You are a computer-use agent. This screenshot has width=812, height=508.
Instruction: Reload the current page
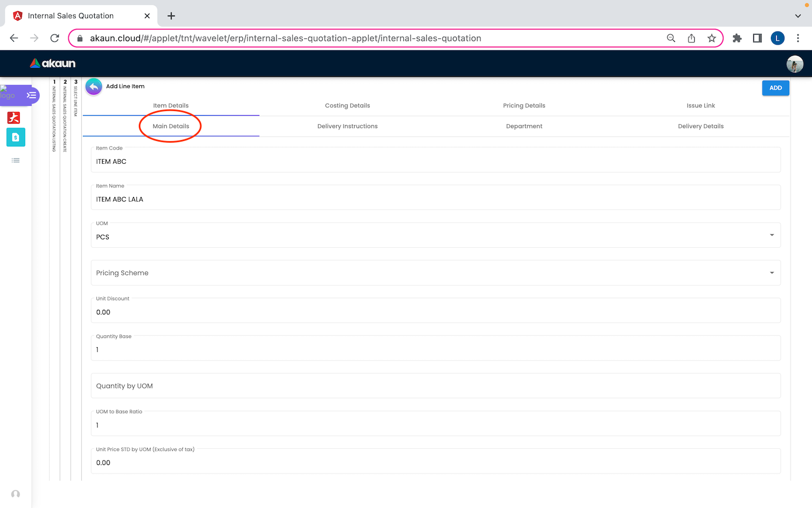tap(55, 38)
